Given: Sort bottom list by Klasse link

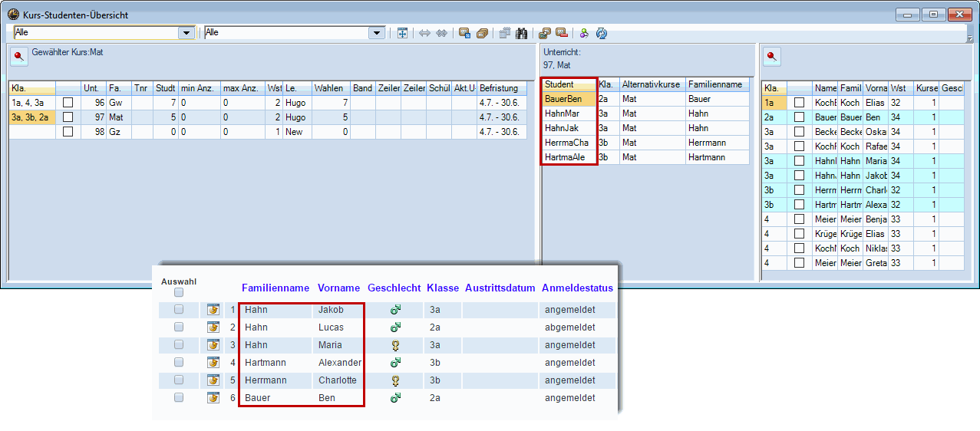Looking at the screenshot, I should coord(443,288).
